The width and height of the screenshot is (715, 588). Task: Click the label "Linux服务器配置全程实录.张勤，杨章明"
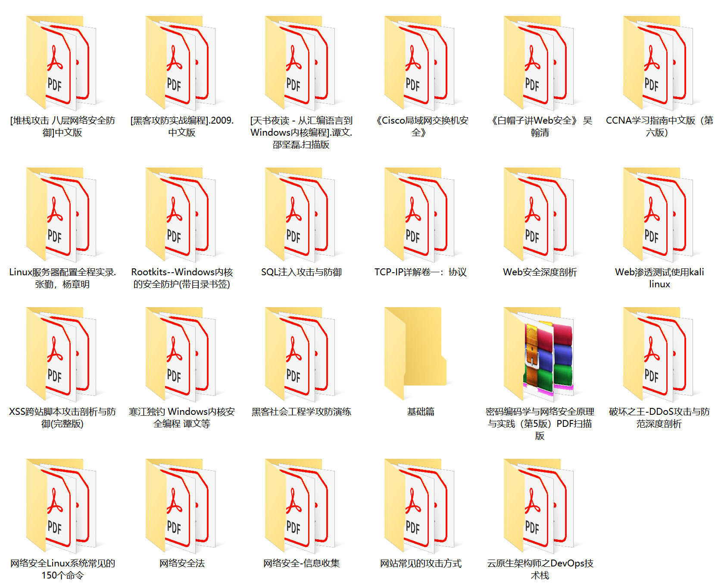62,278
